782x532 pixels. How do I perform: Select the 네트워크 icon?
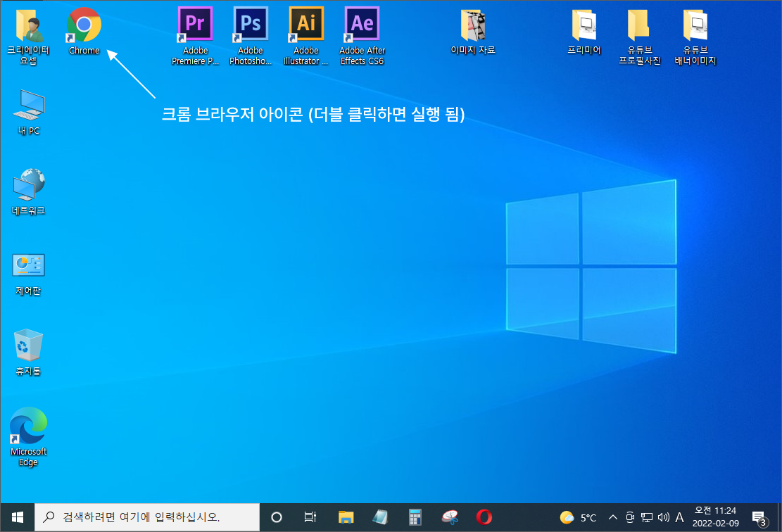28,192
